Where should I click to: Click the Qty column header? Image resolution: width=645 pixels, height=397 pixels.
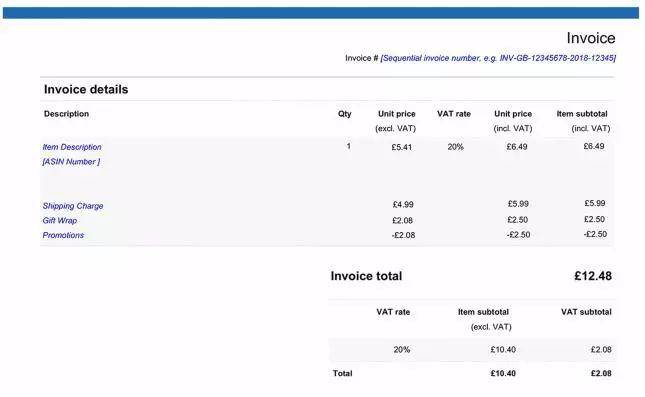click(x=345, y=114)
